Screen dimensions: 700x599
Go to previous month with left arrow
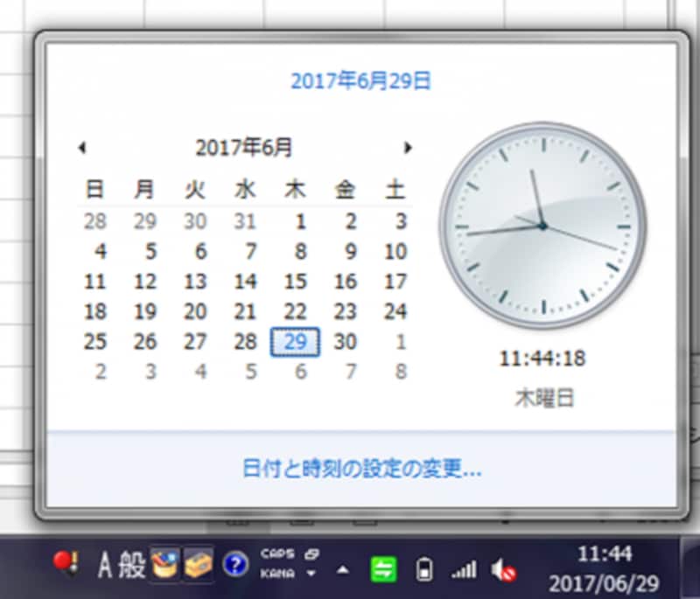(x=83, y=148)
